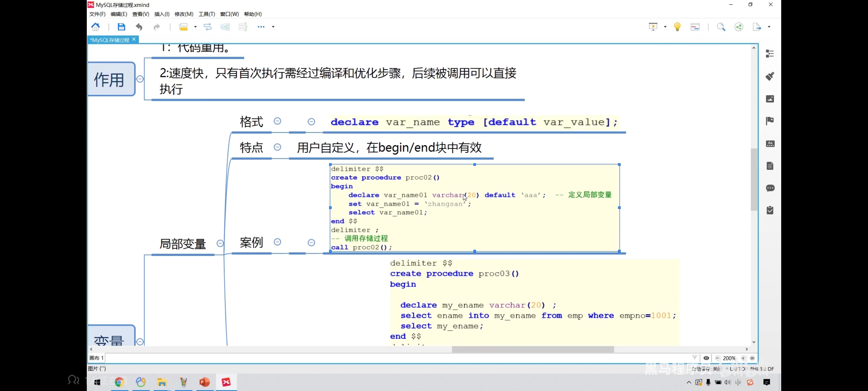Open the presentation mode dropdown arrow

[665, 27]
